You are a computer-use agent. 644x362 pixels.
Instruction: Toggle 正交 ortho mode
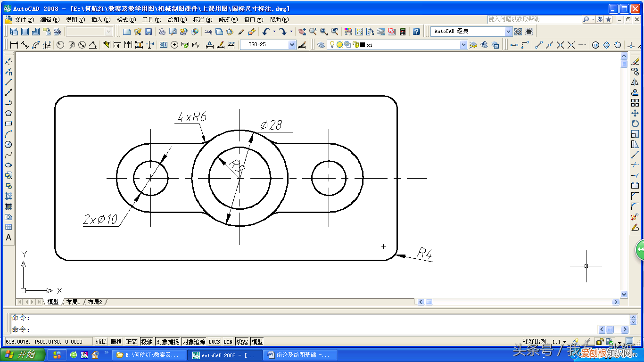pos(131,342)
